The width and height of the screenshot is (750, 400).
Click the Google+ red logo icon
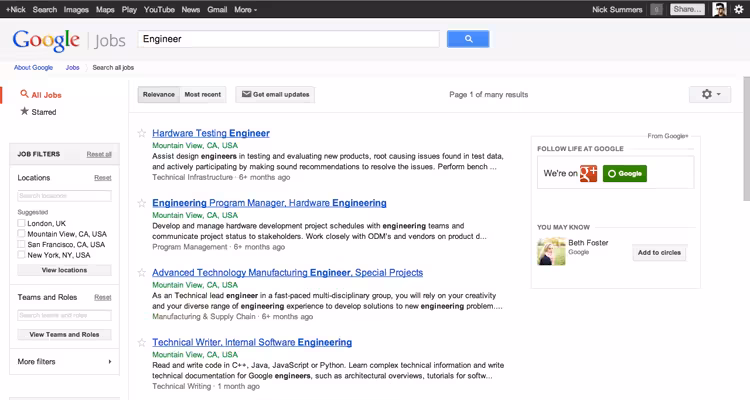pyautogui.click(x=588, y=173)
